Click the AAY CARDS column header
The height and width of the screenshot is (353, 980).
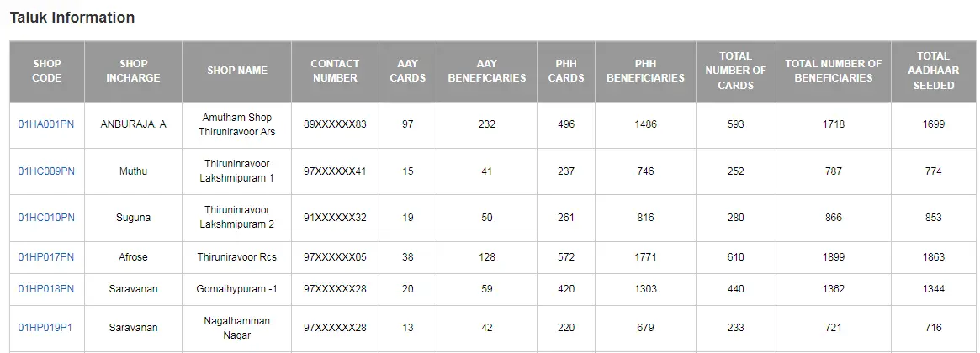407,71
